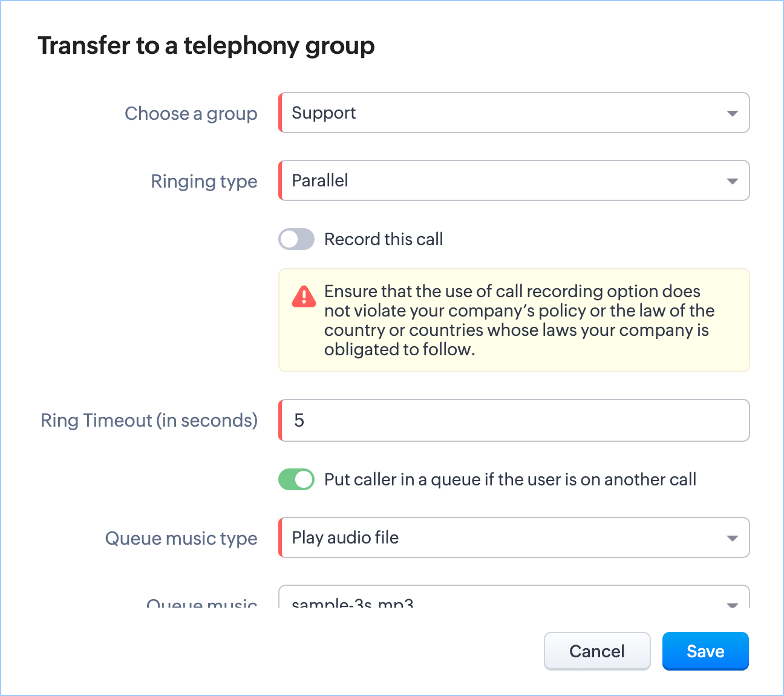The height and width of the screenshot is (696, 784).
Task: Disable the put caller in queue toggle
Action: tap(296, 479)
